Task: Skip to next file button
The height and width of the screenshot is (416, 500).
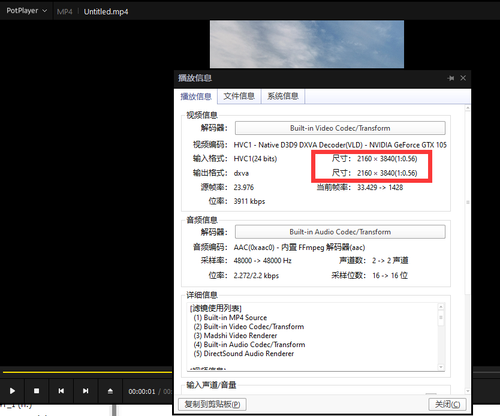Action: click(86, 391)
